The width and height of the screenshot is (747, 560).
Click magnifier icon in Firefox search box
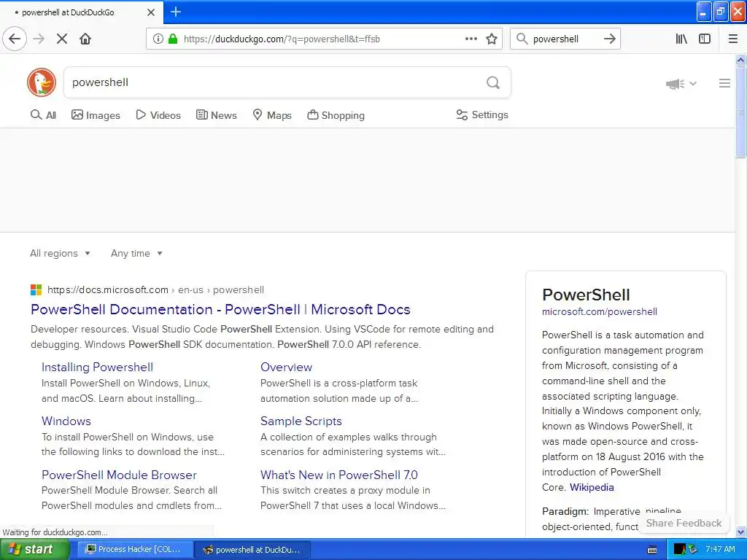522,39
